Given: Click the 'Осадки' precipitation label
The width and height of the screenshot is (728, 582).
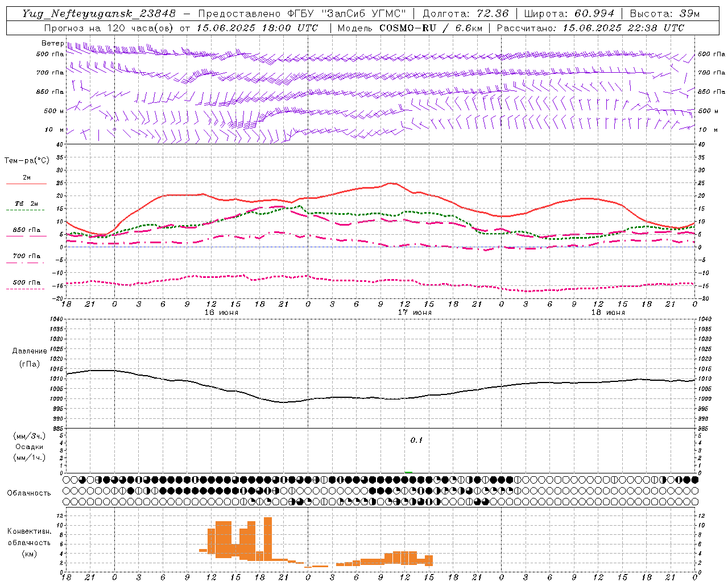Looking at the screenshot, I should pos(30,447).
